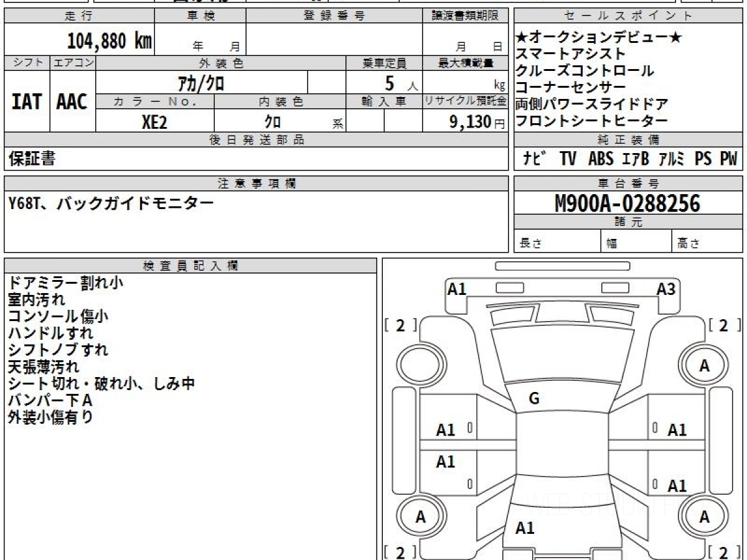Click the シート切れ・破れ小、しみ中 note
The width and height of the screenshot is (747, 560).
101,384
